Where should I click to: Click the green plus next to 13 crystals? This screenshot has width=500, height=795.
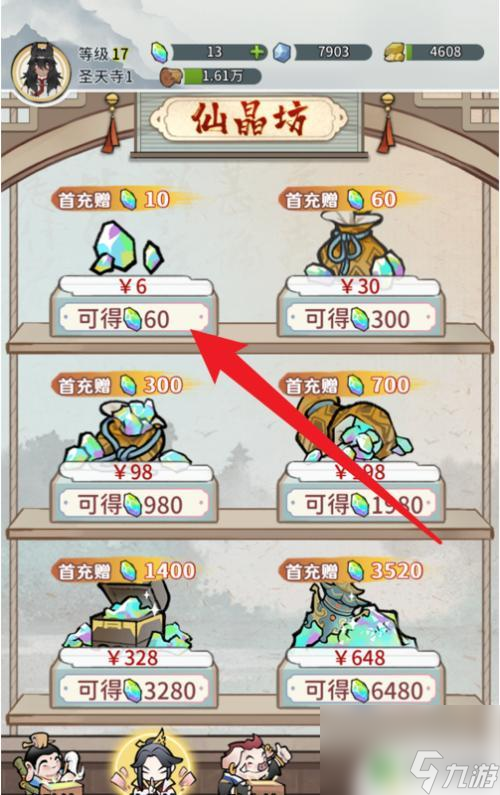point(257,52)
